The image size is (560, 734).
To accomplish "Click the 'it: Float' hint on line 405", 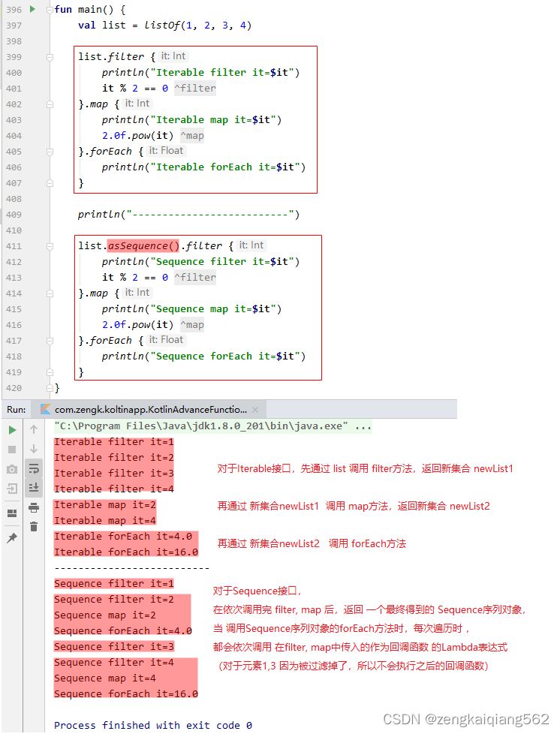I will click(166, 151).
